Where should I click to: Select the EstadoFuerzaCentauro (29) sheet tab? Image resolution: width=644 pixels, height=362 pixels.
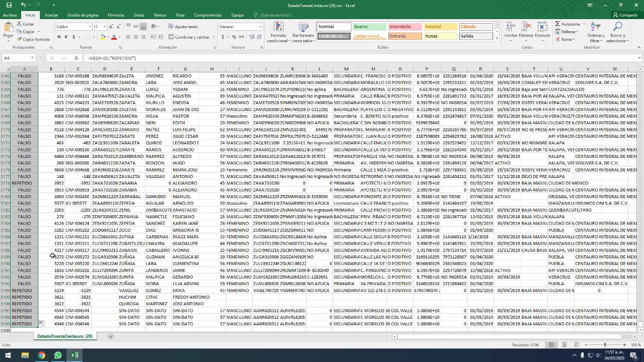pos(65,336)
